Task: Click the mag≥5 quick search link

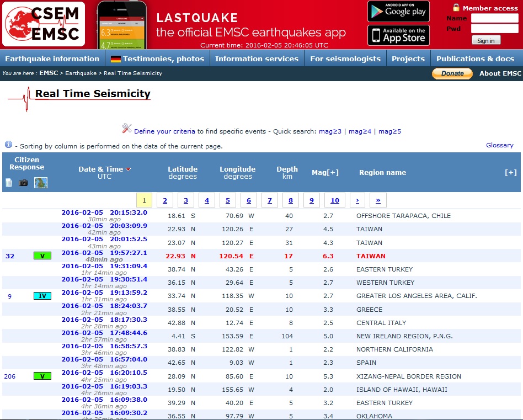Action: coord(389,131)
